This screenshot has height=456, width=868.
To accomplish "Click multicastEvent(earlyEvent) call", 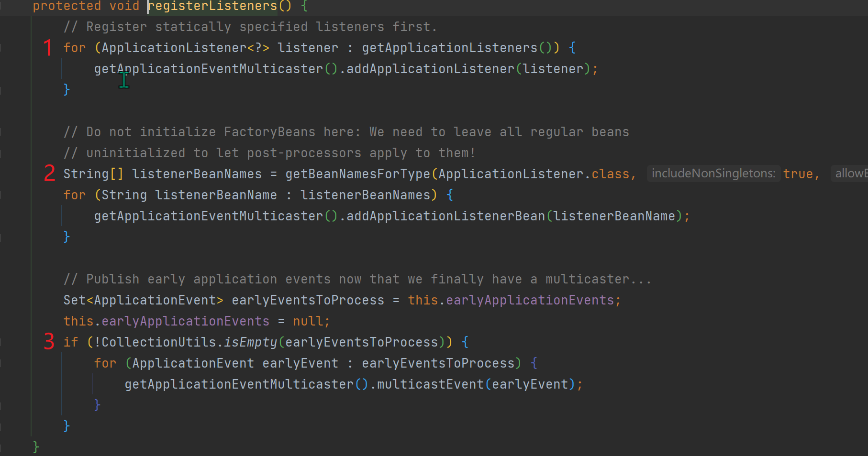I will 477,384.
